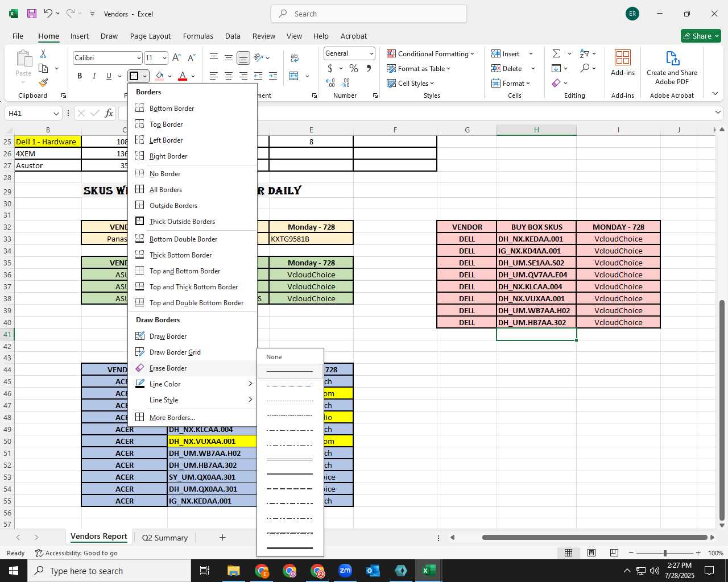The height and width of the screenshot is (582, 728).
Task: Click Normal view icon in status bar
Action: click(x=568, y=553)
